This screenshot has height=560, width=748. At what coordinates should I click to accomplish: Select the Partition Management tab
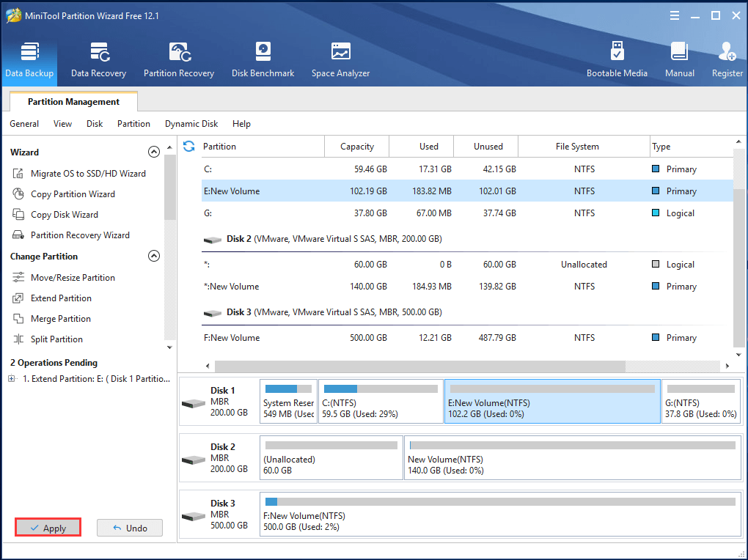(x=73, y=102)
